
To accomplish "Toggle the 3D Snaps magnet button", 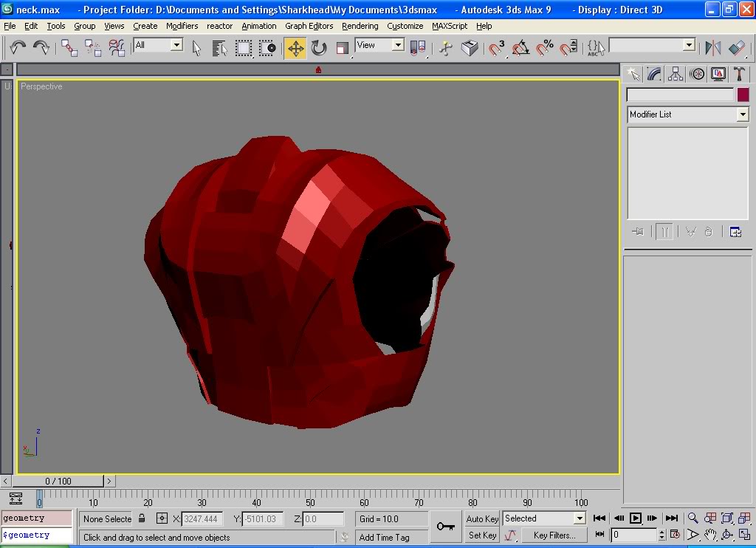I will (x=497, y=48).
